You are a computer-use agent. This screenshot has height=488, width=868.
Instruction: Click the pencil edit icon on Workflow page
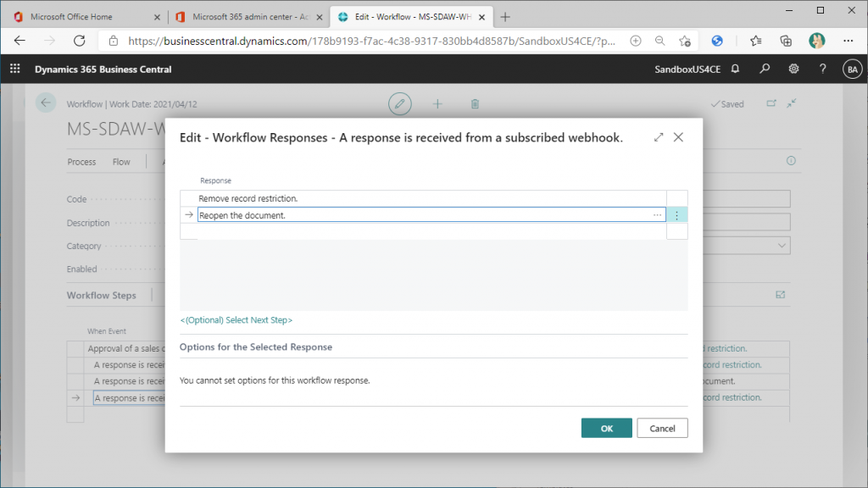coord(400,103)
